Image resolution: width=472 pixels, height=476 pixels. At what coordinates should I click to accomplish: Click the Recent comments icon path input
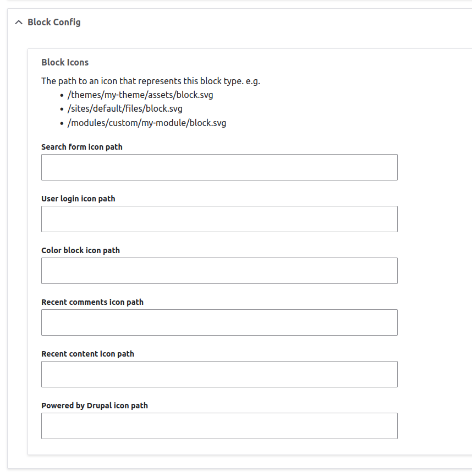(219, 322)
